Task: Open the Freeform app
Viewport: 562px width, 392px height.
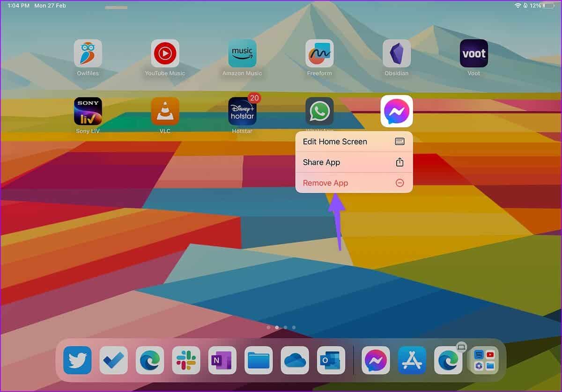Action: (x=319, y=53)
